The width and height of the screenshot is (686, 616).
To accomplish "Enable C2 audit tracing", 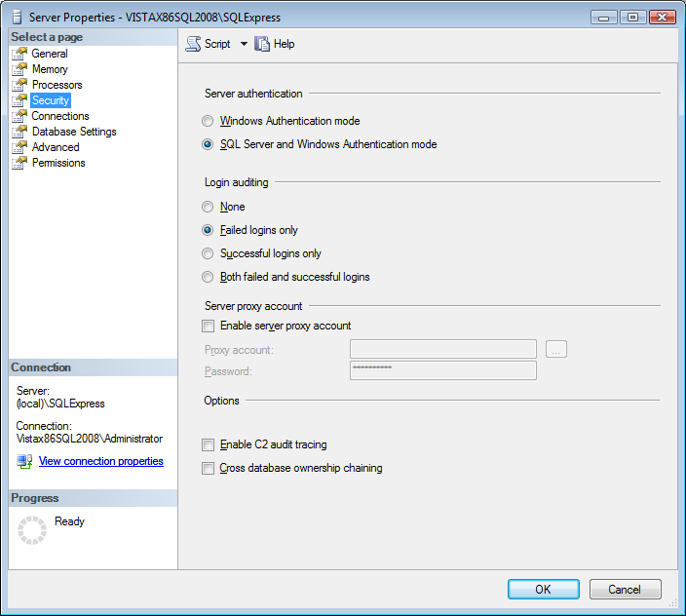I will point(208,444).
